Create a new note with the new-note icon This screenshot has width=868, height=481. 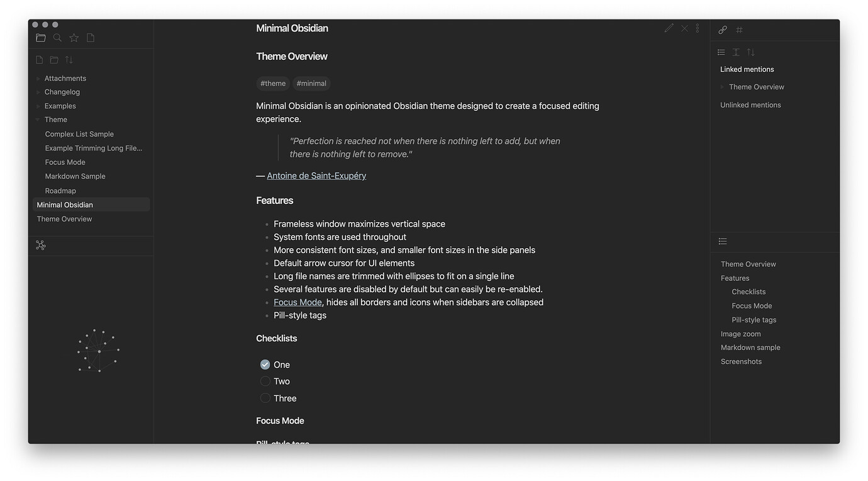point(40,60)
